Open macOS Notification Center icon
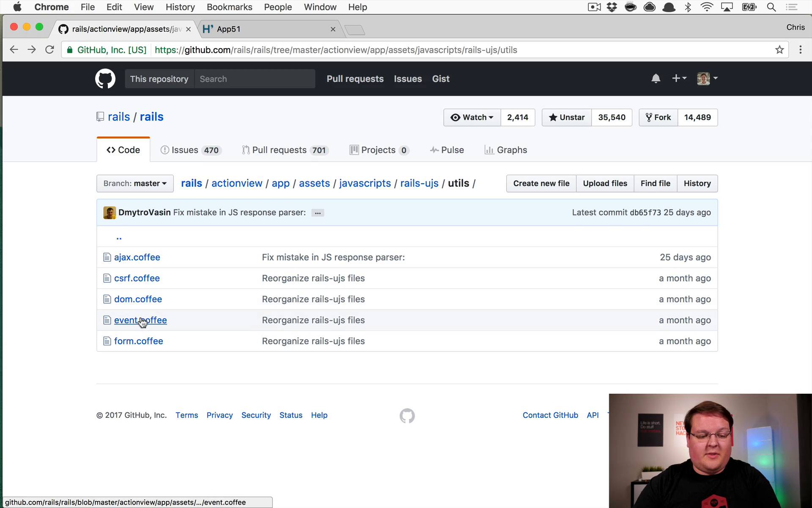The height and width of the screenshot is (508, 812). click(x=791, y=7)
